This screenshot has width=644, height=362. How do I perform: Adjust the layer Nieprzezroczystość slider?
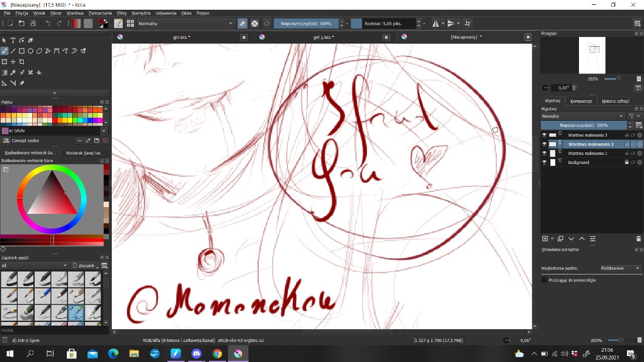pos(583,125)
